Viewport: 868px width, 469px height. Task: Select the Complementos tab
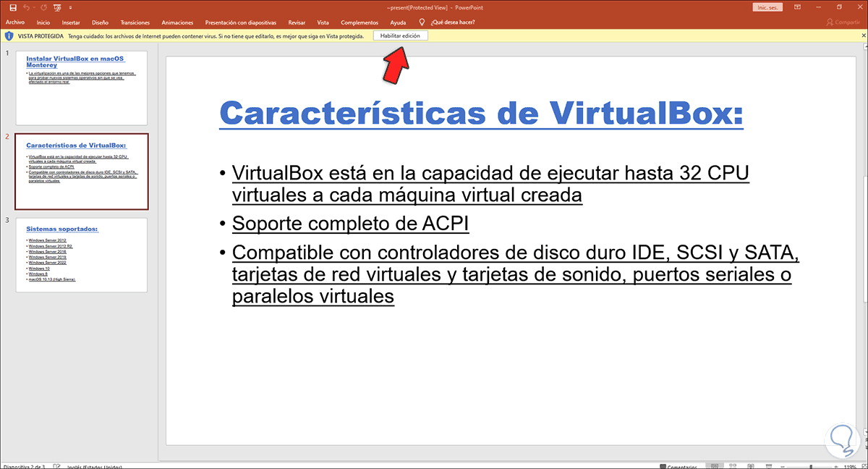click(359, 22)
